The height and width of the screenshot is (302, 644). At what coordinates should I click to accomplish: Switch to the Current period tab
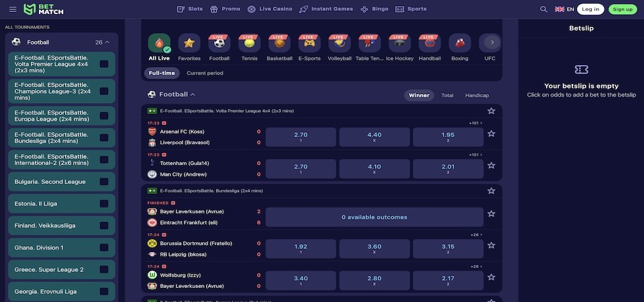[x=205, y=73]
